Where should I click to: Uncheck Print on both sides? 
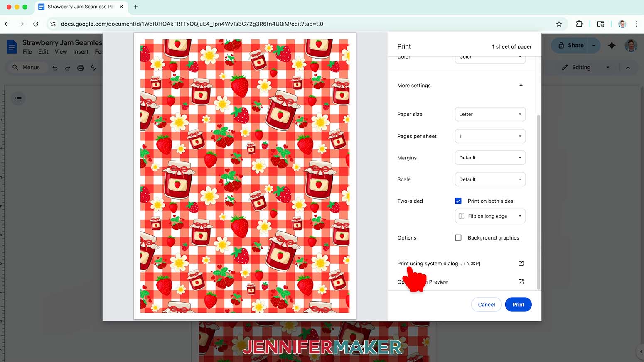point(458,201)
